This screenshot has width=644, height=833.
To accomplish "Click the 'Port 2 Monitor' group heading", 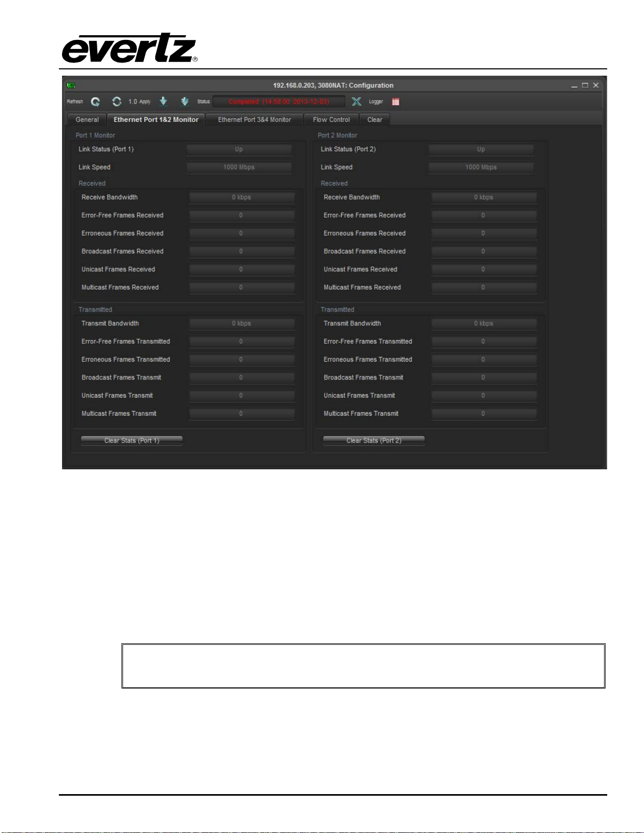I will (338, 135).
